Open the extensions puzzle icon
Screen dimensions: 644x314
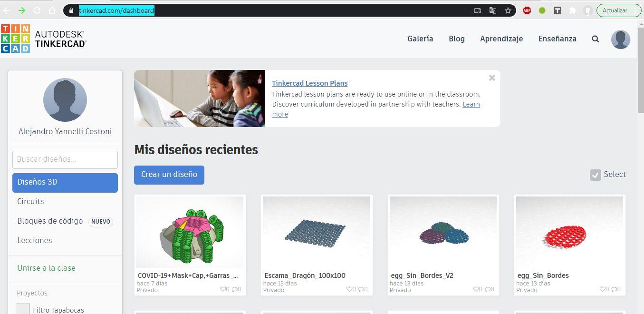(572, 10)
